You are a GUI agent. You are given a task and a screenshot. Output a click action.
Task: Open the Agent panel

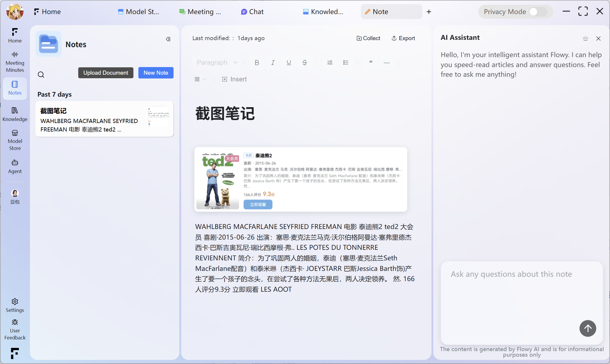pyautogui.click(x=15, y=166)
